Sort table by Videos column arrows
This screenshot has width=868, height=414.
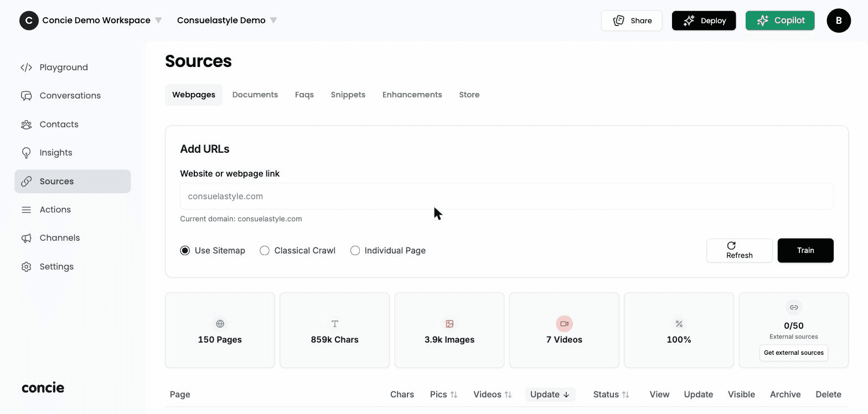(x=508, y=395)
